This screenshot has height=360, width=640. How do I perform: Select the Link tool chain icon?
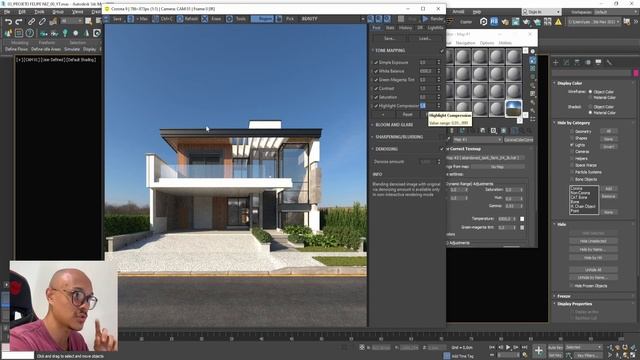click(x=31, y=22)
